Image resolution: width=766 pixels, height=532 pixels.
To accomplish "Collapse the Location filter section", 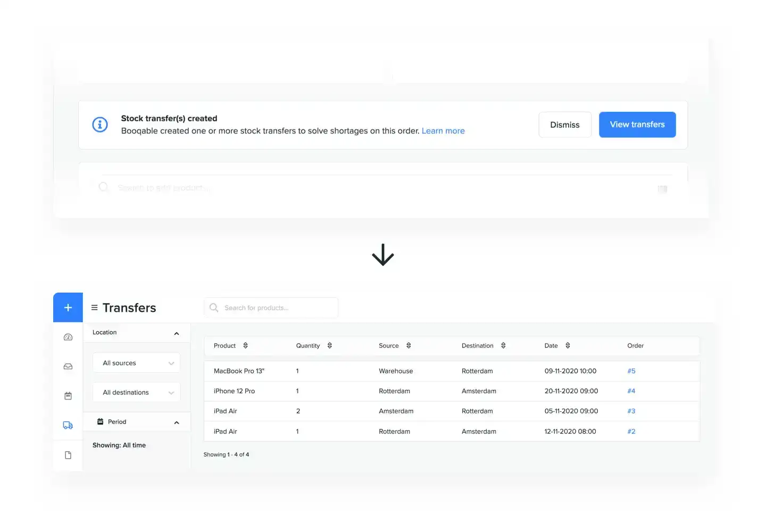I will pyautogui.click(x=176, y=333).
